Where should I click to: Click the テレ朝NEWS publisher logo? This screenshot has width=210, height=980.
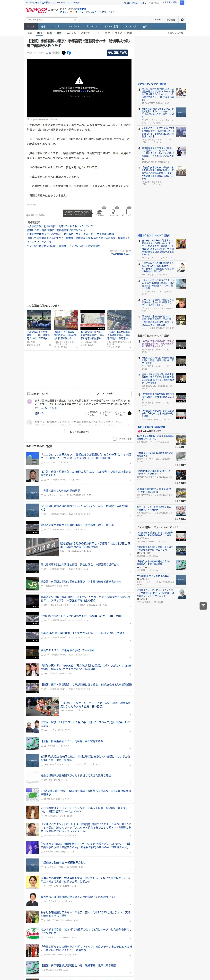click(117, 53)
